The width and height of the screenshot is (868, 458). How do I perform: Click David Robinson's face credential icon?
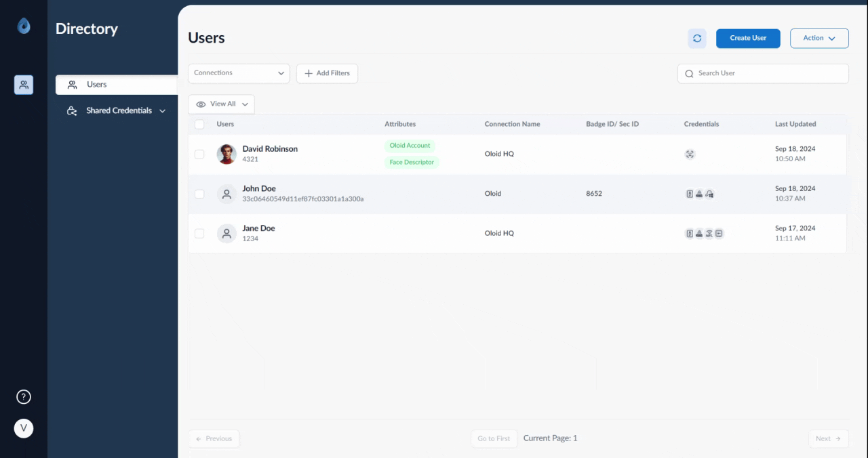pyautogui.click(x=690, y=154)
